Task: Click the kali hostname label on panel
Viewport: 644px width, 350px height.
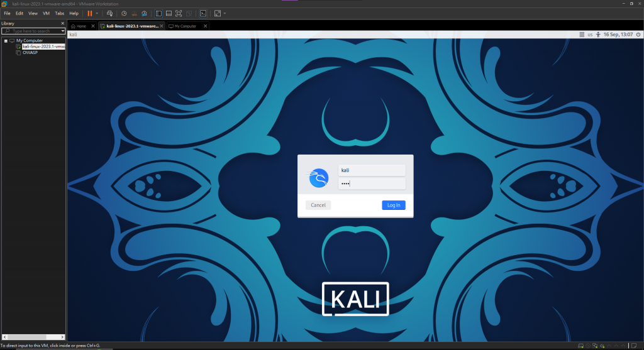Action: [73, 35]
